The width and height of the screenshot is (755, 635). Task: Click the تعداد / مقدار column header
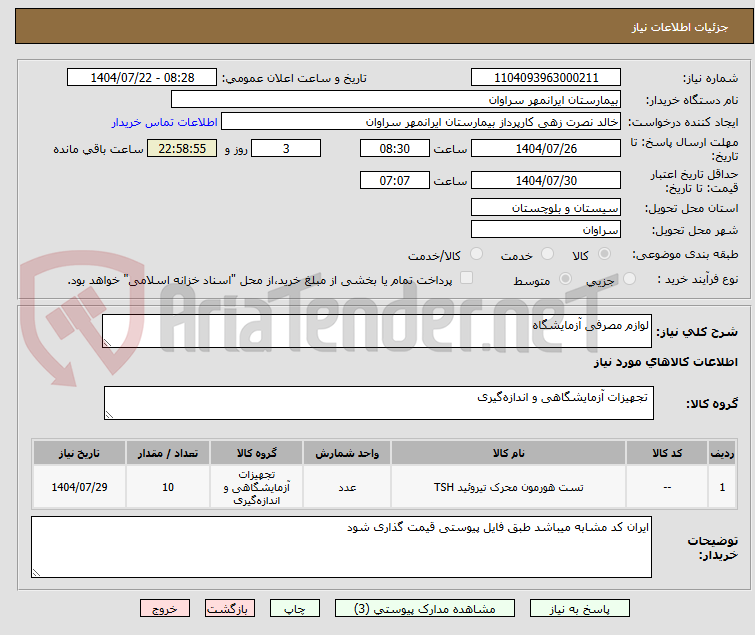point(168,453)
